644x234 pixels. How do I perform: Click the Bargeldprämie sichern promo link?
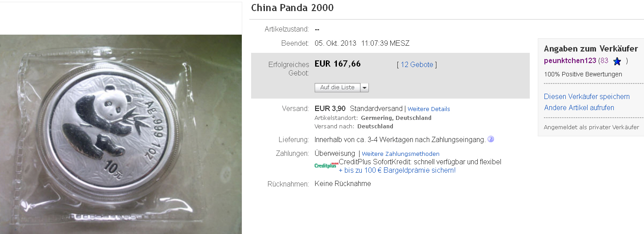(396, 170)
